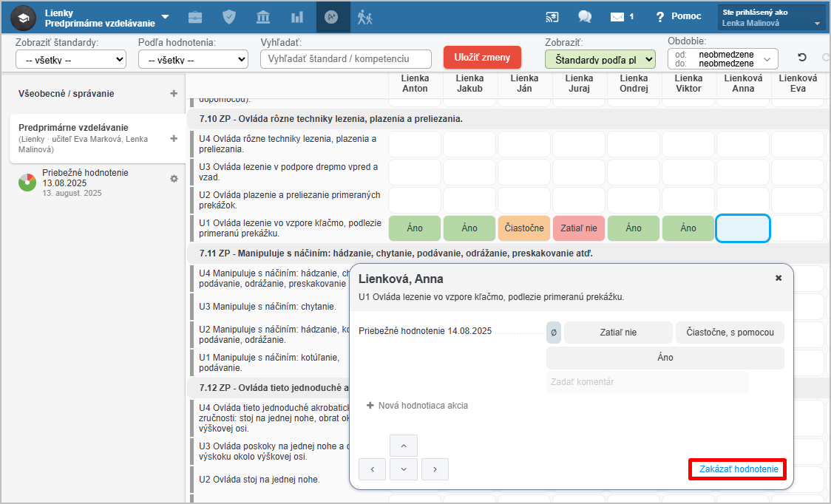This screenshot has height=504, width=831.
Task: Choose 'Áno' rating in the popup
Action: 665,358
